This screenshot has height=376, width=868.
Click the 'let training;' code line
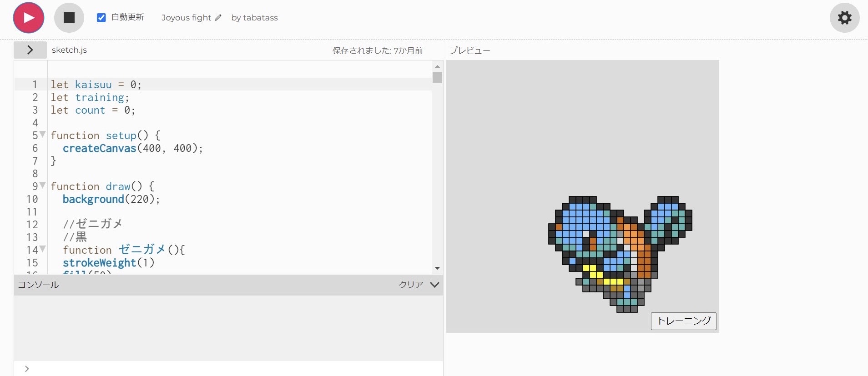coord(90,97)
